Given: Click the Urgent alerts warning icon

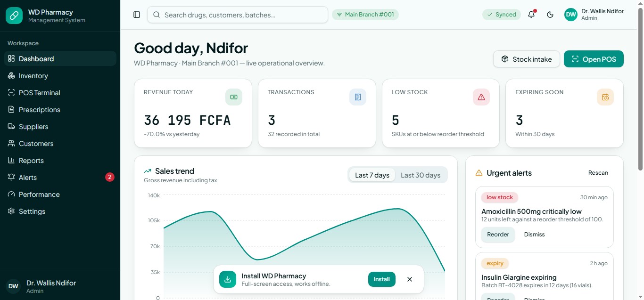Looking at the screenshot, I should 479,173.
